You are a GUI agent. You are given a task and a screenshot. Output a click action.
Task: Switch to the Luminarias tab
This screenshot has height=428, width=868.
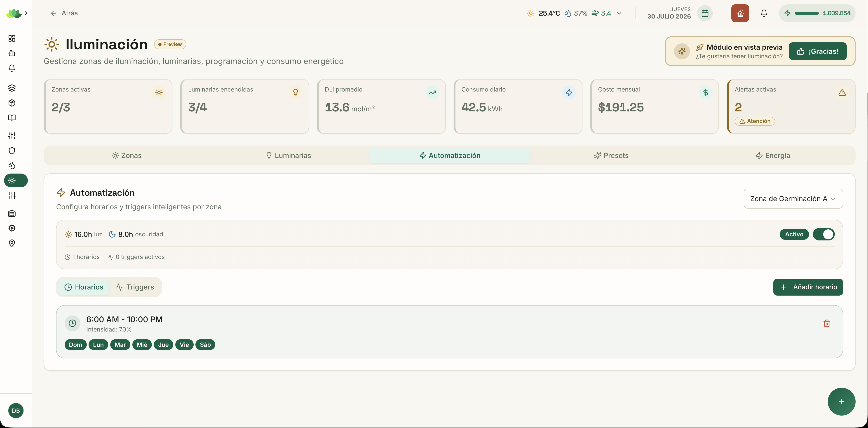click(x=288, y=155)
